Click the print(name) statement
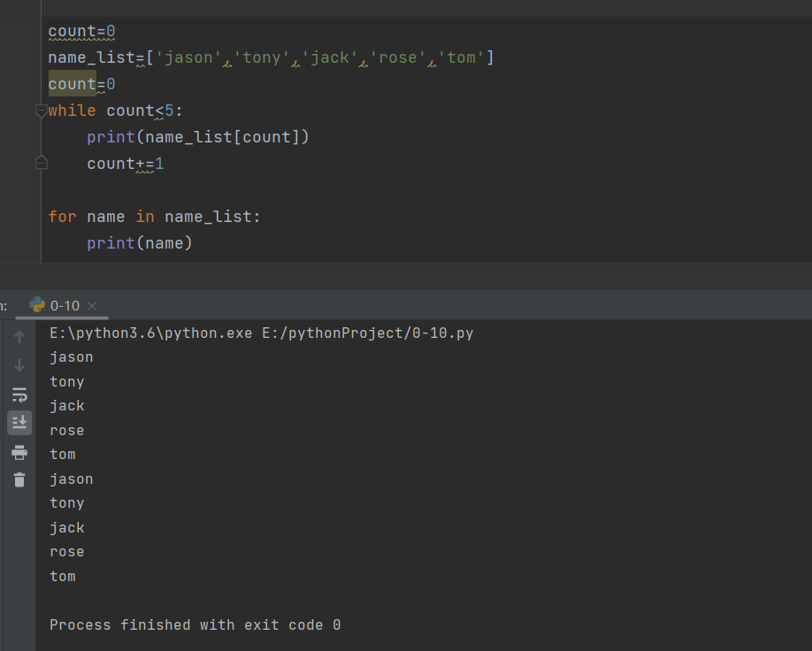Image resolution: width=812 pixels, height=651 pixels. 139,243
